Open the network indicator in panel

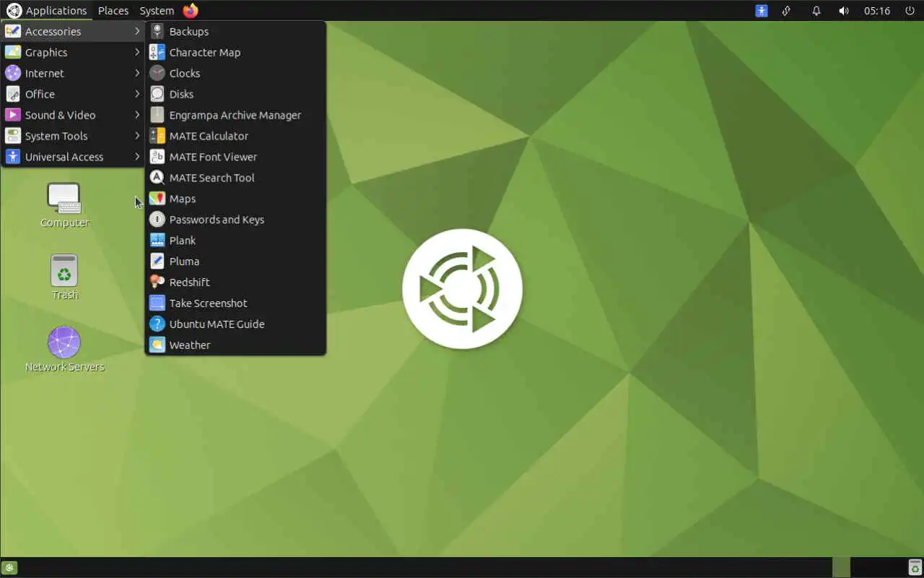click(787, 11)
